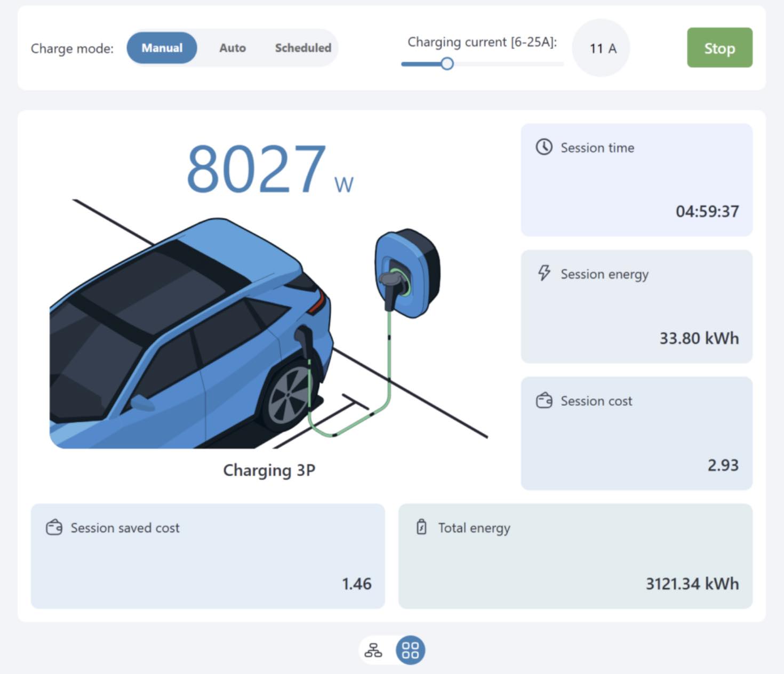Click the Session cost wallet icon
Screen dimensions: 784x674
point(543,400)
